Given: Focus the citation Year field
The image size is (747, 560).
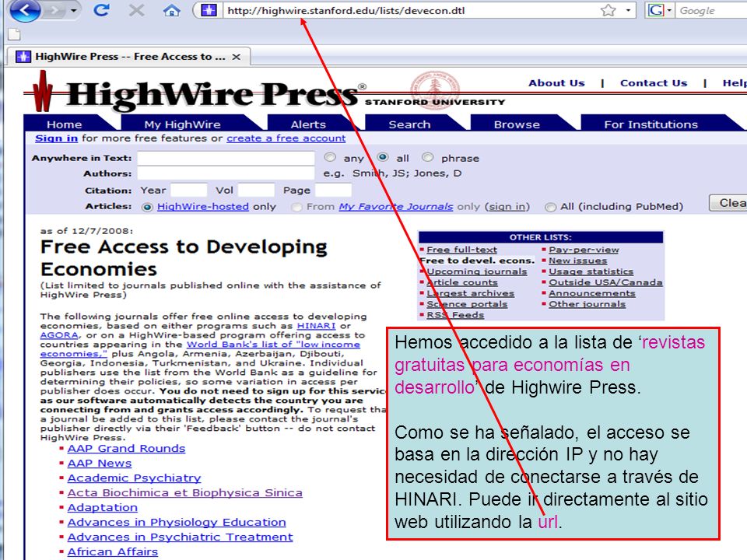Looking at the screenshot, I should pyautogui.click(x=188, y=190).
